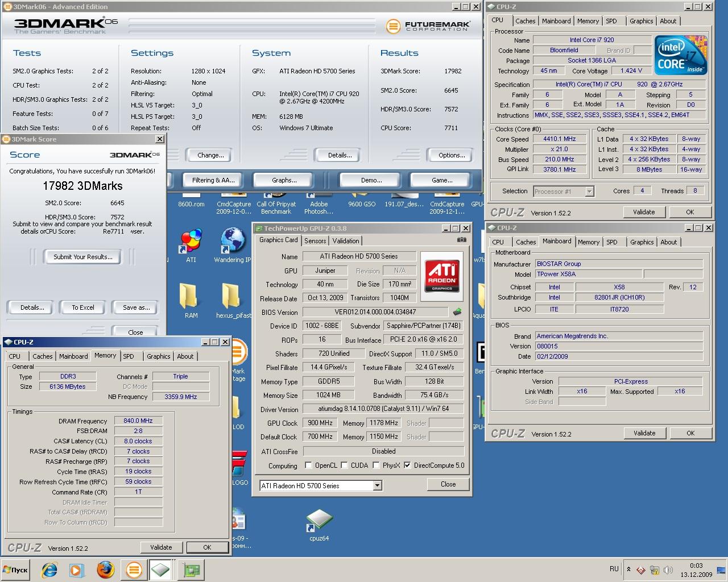Viewport: 728px width, 582px height.
Task: Click the RU language indicator in tray
Action: [614, 569]
